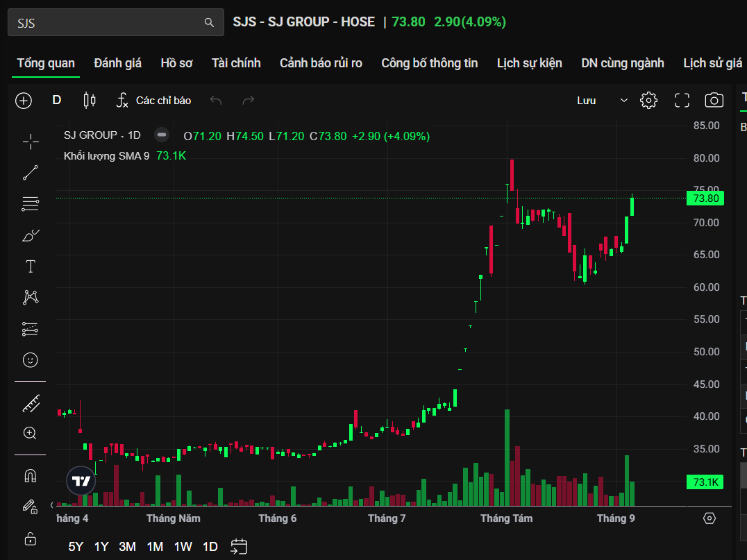Go to the Tài chính tab

pos(236,63)
